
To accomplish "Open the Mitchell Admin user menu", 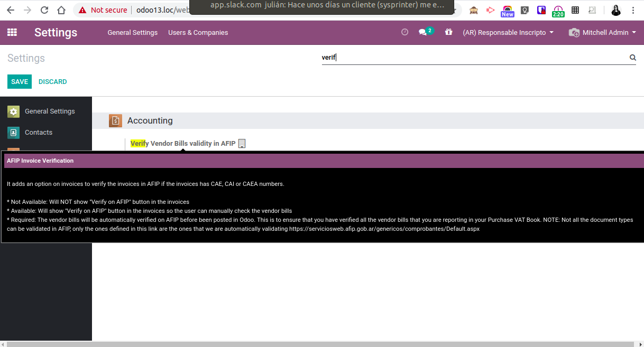I will [x=602, y=32].
